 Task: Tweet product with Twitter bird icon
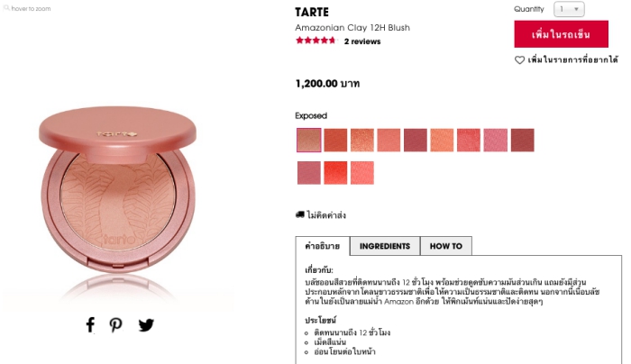tap(146, 325)
